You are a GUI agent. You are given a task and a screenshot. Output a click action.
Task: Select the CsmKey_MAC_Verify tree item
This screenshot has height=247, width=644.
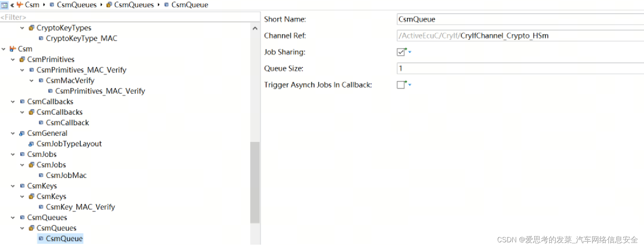[x=80, y=207]
